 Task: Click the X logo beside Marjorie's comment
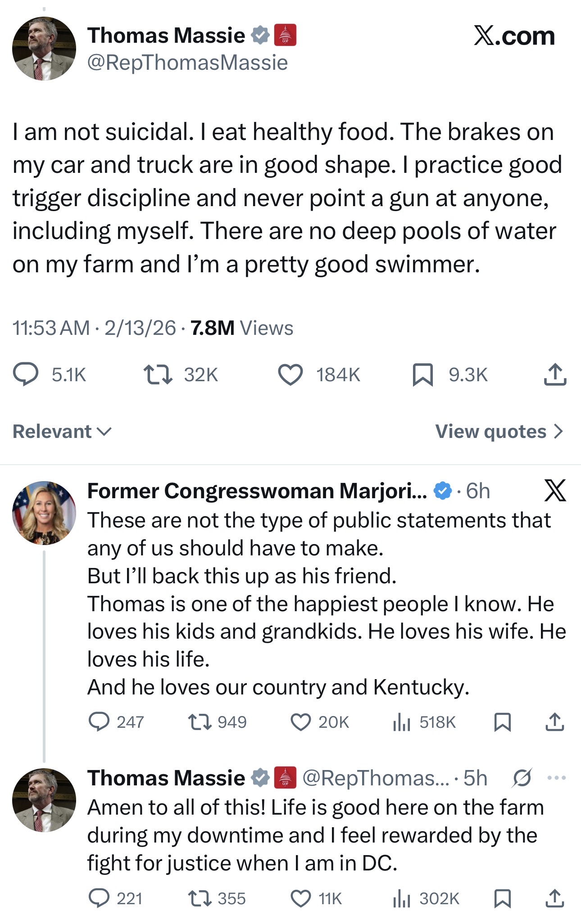[555, 490]
